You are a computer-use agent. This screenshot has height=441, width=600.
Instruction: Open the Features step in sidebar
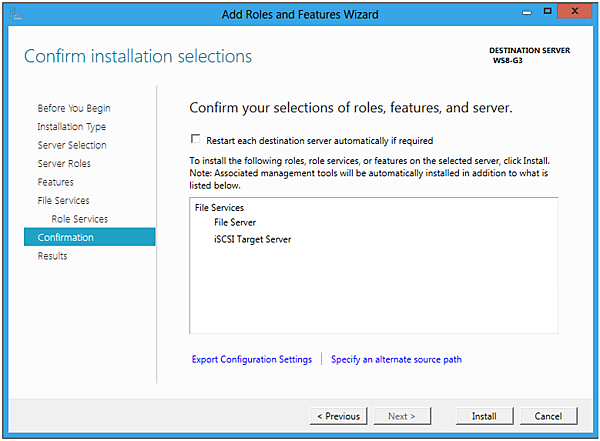point(55,182)
